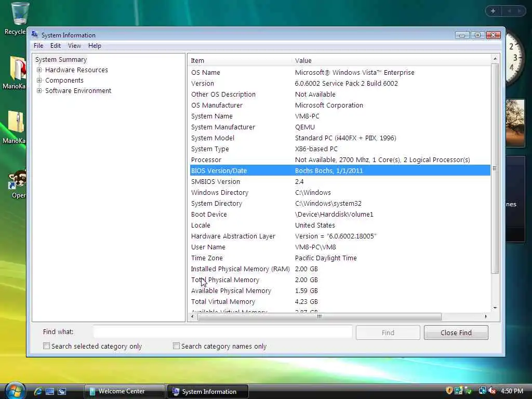
Task: Select the Version row
Action: [x=340, y=83]
